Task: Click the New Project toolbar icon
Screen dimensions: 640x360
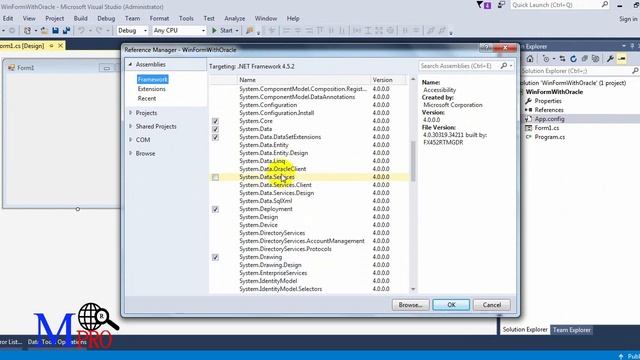Action: 27,31
